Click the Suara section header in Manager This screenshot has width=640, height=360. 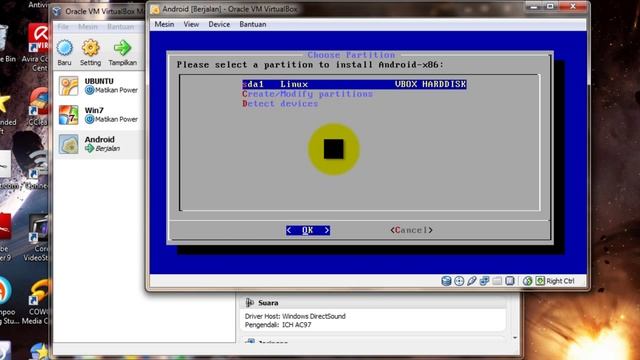[x=373, y=303]
